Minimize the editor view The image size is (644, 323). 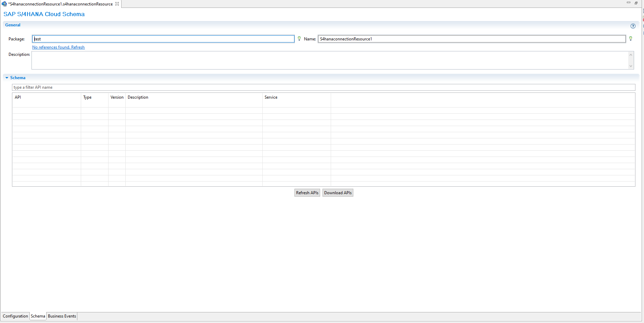[629, 3]
